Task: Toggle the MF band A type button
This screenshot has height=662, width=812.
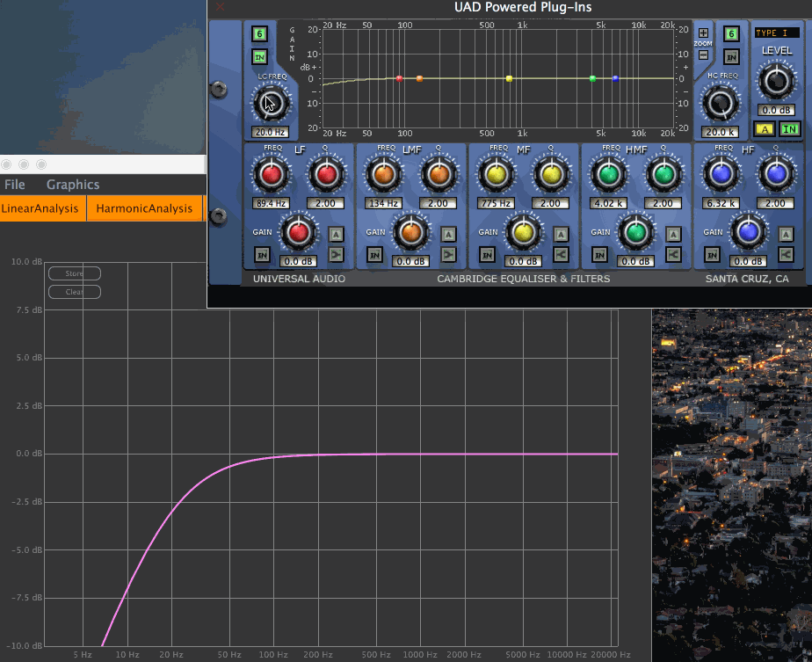Action: click(x=561, y=235)
